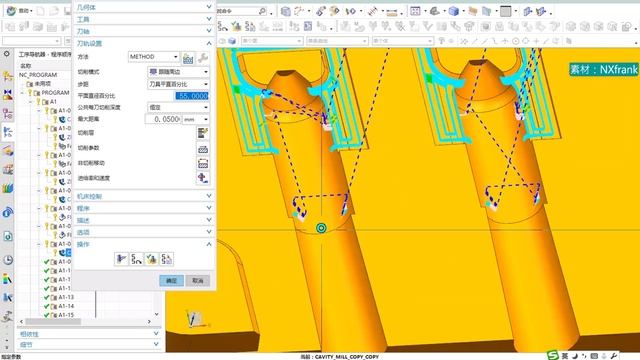Open the 非切削移动 non-cutting moves icon
Viewport: 640px width, 360px height.
203,164
